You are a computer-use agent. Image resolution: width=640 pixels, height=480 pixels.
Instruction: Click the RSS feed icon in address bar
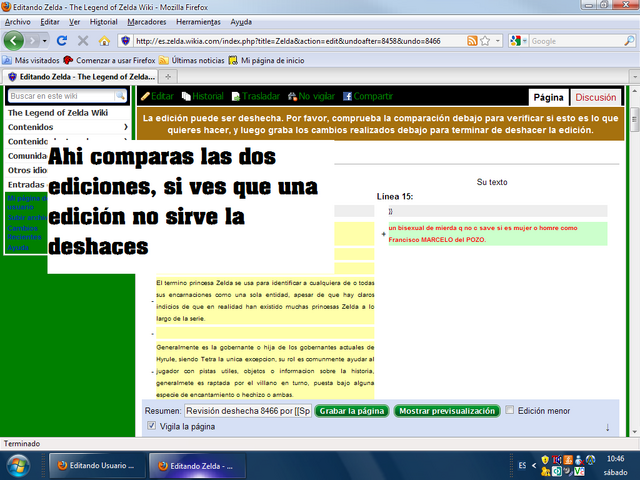472,41
